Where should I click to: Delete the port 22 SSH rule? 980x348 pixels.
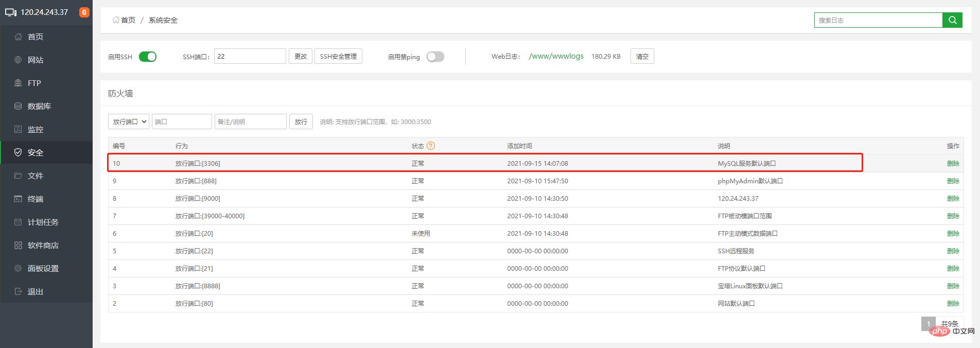coord(953,251)
